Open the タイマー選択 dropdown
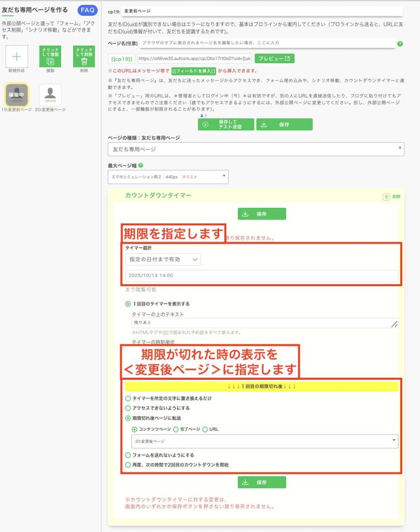 pyautogui.click(x=163, y=259)
